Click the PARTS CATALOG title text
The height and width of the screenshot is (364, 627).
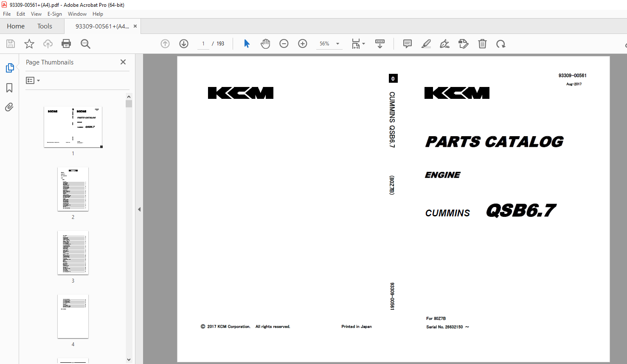click(x=495, y=142)
